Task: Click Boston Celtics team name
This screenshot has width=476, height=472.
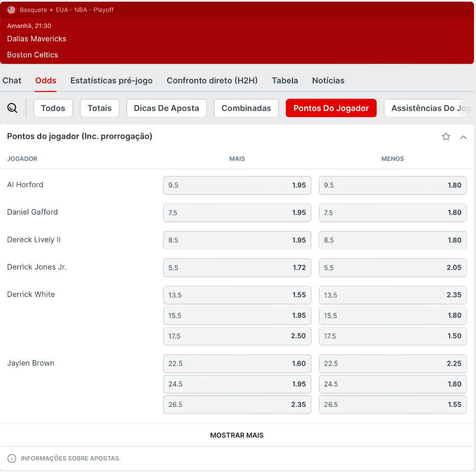Action: pos(33,55)
